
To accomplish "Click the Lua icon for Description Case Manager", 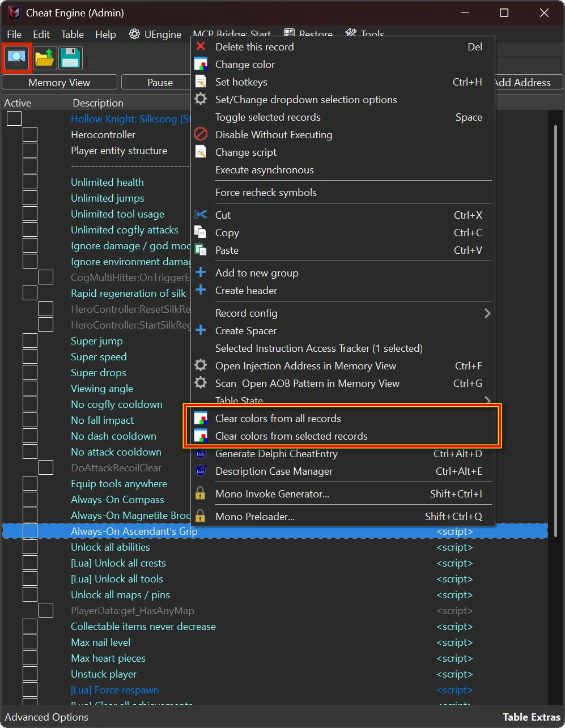I will tap(201, 471).
